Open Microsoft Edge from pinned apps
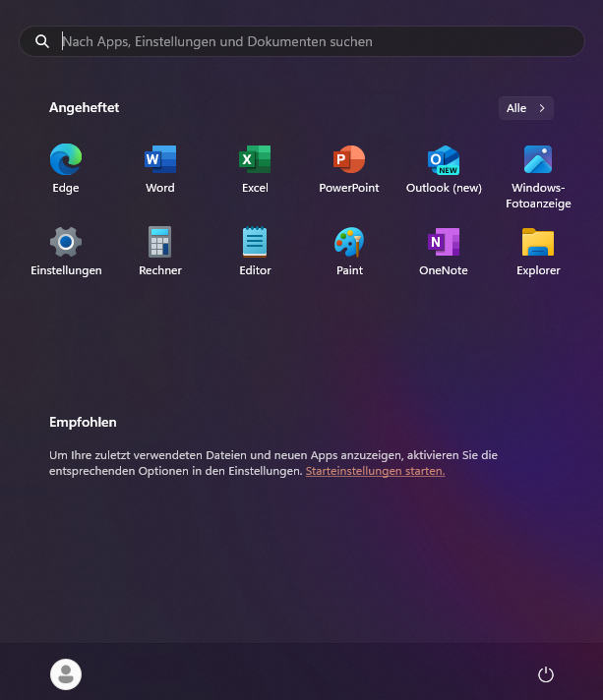Image resolution: width=603 pixels, height=700 pixels. 66,168
